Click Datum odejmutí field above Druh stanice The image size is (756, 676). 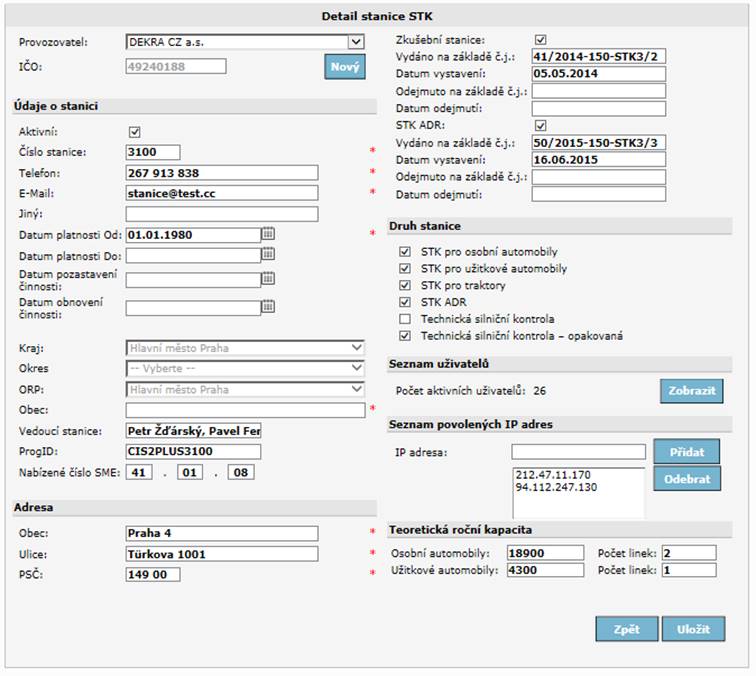click(x=599, y=194)
